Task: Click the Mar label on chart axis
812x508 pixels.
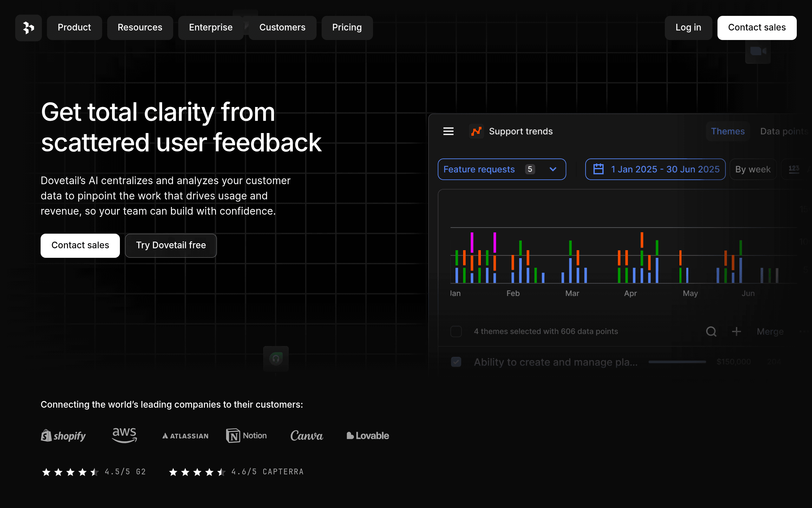Action: [572, 293]
